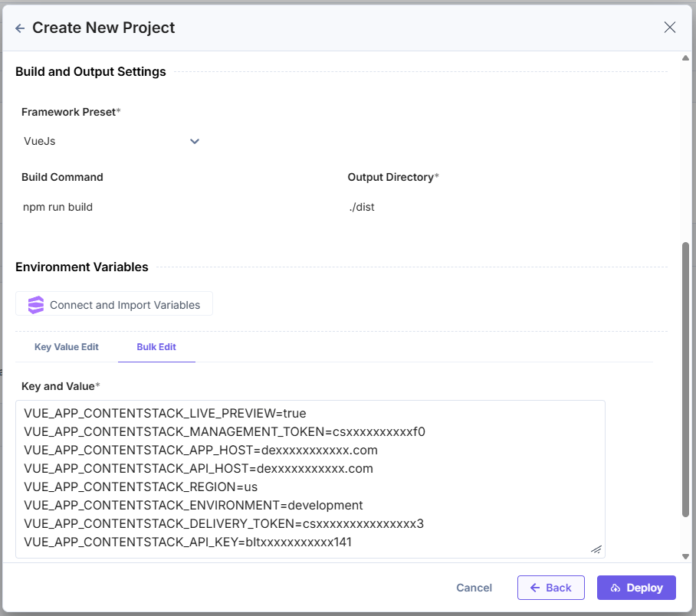
Task: Click the Contentstack logo on the import button
Action: point(35,303)
